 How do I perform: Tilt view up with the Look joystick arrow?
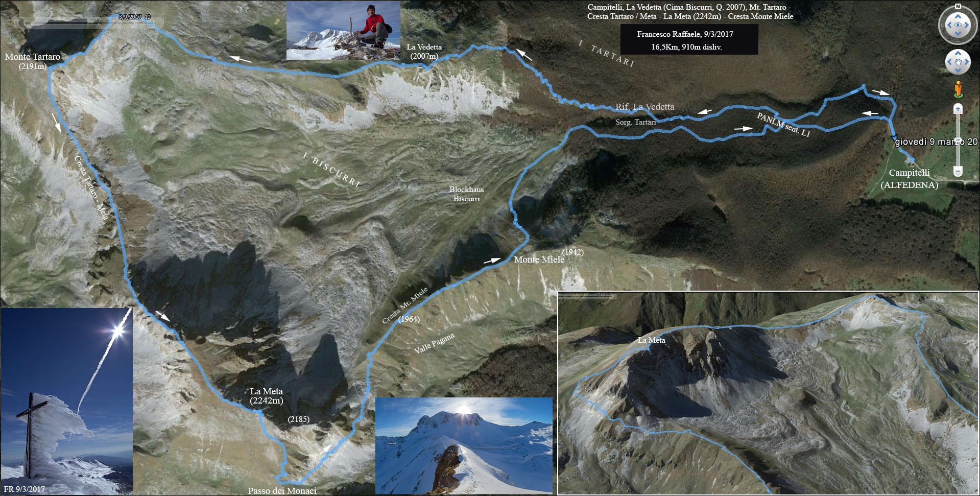[958, 16]
